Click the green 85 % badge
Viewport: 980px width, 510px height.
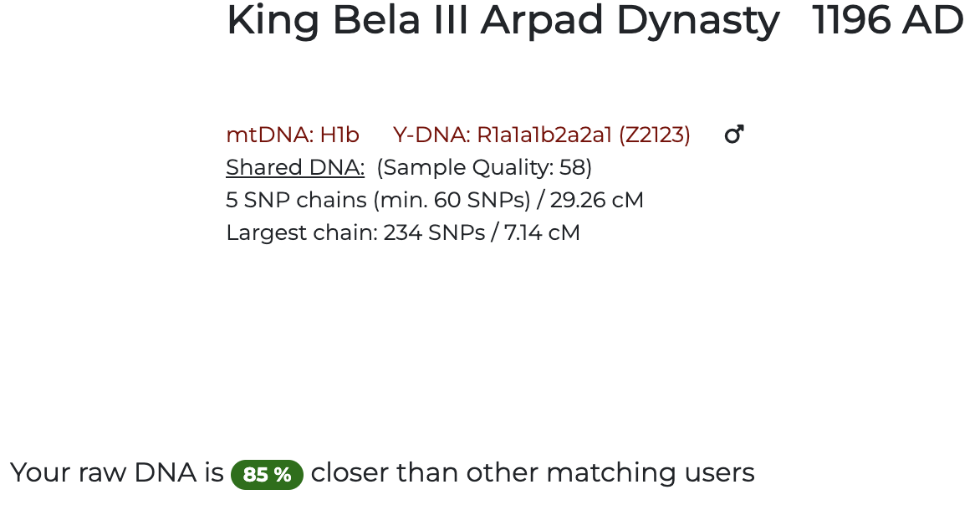267,474
